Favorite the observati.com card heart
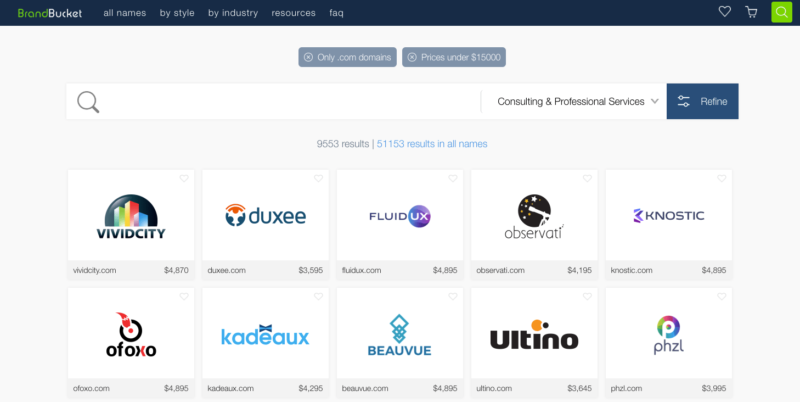 [587, 179]
